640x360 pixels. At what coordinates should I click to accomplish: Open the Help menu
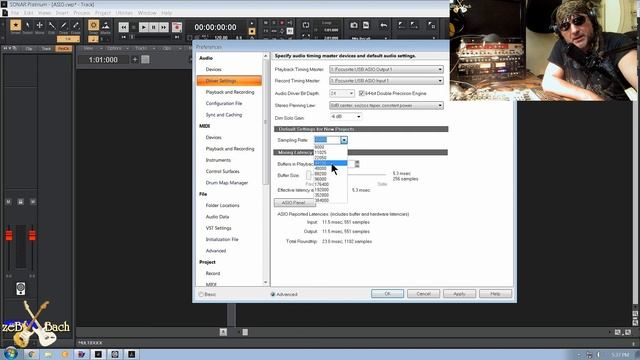coord(167,13)
